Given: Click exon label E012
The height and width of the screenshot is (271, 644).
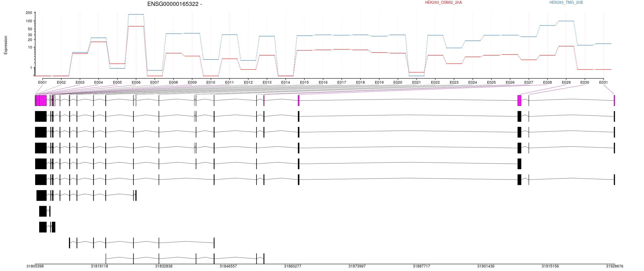Looking at the screenshot, I should (248, 82).
